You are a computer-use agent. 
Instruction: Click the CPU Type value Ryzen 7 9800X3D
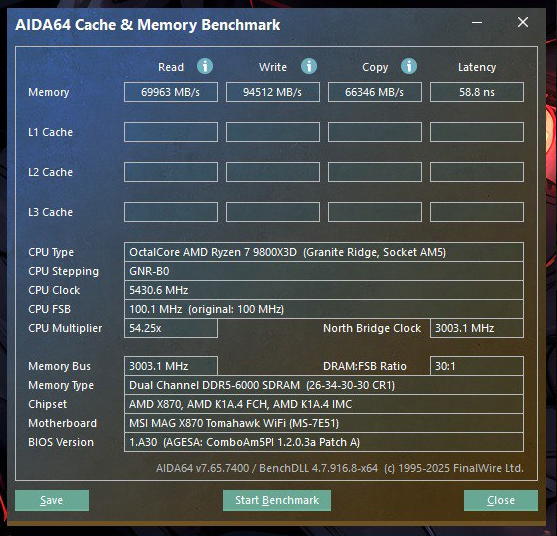[324, 252]
